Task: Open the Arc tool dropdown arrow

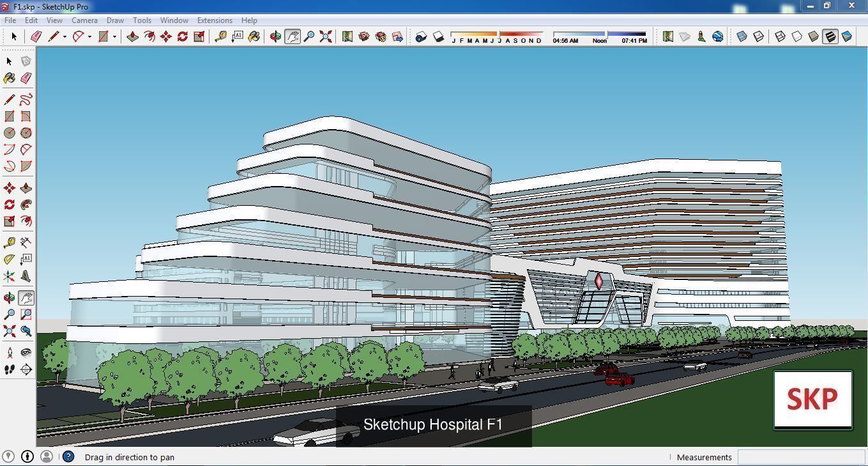Action: [x=89, y=36]
